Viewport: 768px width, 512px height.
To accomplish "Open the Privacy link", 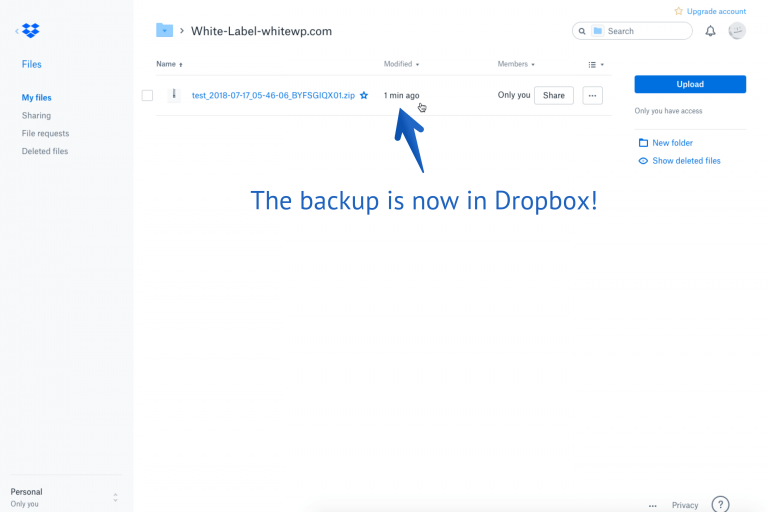I will click(x=685, y=505).
